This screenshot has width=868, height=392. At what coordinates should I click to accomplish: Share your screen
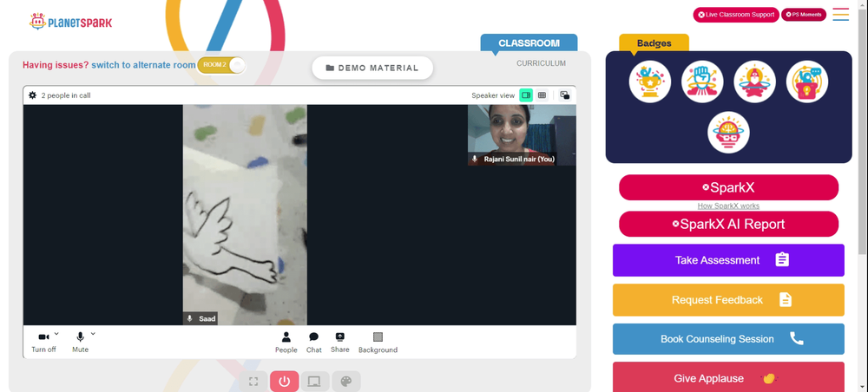(x=340, y=343)
